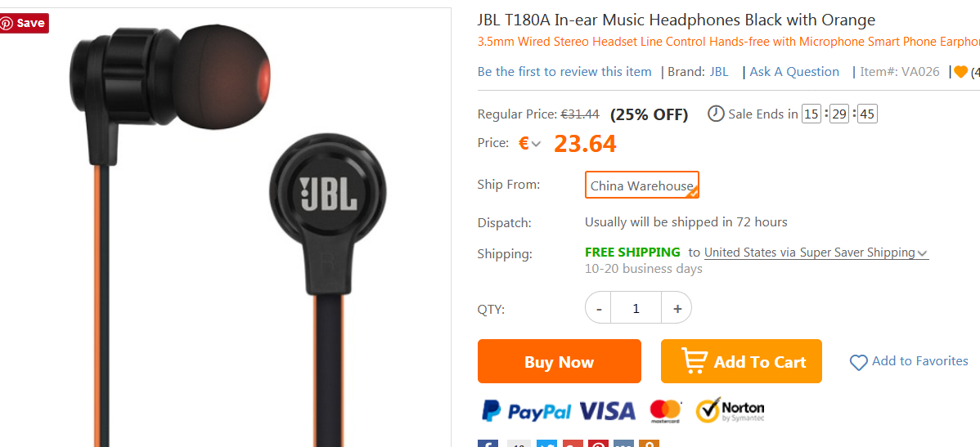Click the VISA payment logo
Viewport: 980px width, 447px height.
[x=607, y=411]
